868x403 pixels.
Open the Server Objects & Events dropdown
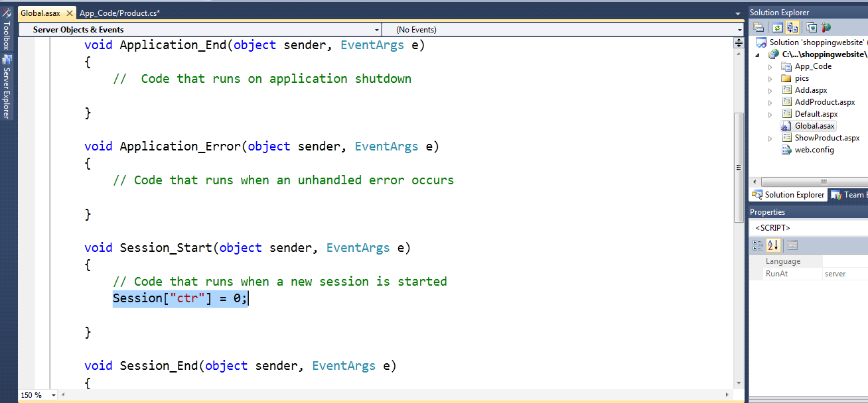(x=376, y=29)
